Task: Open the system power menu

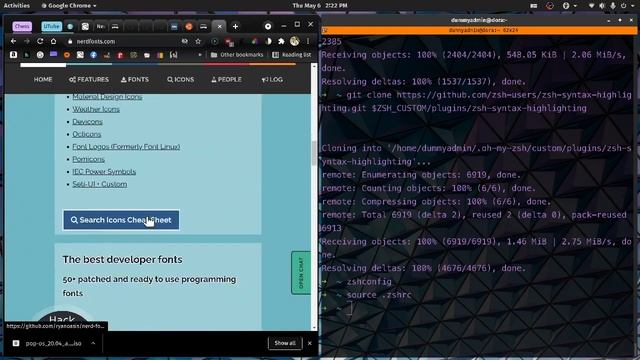Action: coord(626,6)
